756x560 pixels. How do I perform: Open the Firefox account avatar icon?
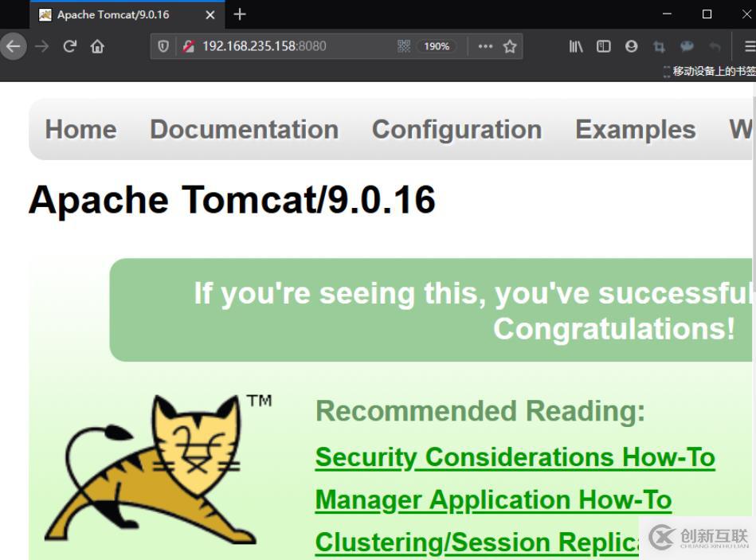631,46
